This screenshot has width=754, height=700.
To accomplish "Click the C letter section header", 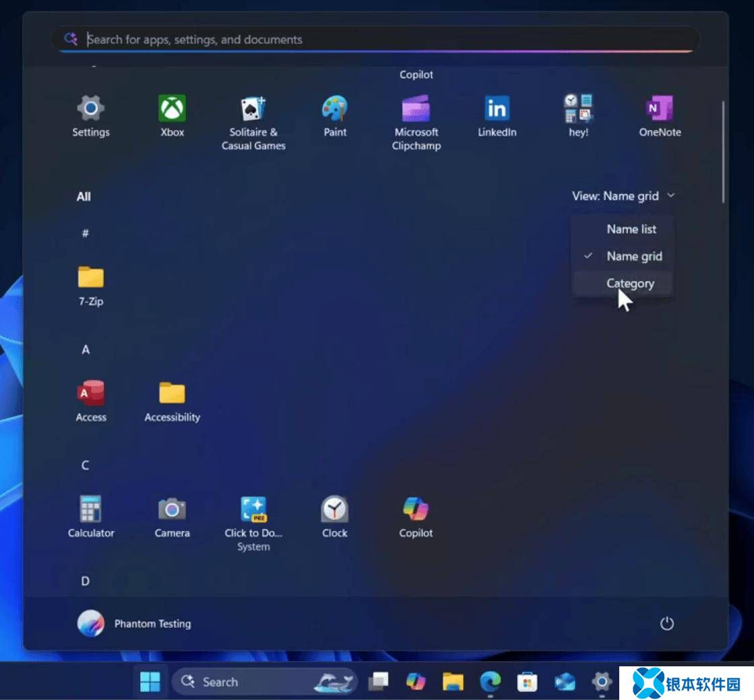I will (x=85, y=466).
